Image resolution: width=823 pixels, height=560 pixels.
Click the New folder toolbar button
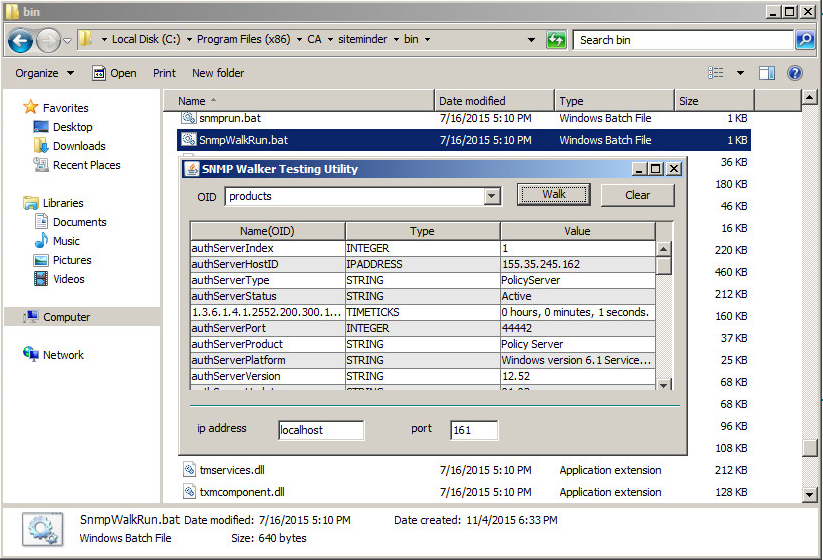(x=218, y=73)
